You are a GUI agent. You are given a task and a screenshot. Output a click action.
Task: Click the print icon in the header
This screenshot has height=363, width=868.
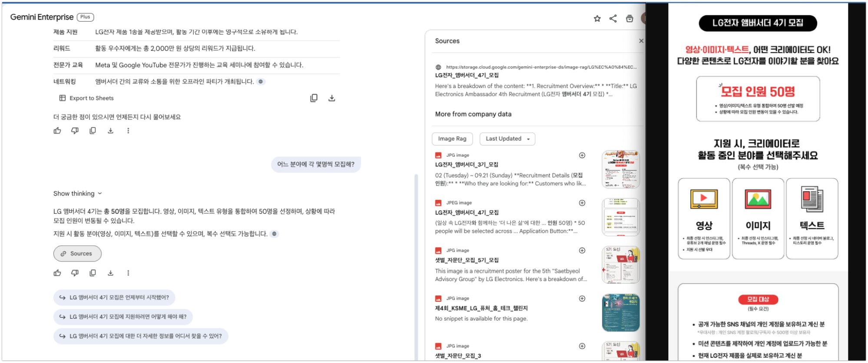630,19
